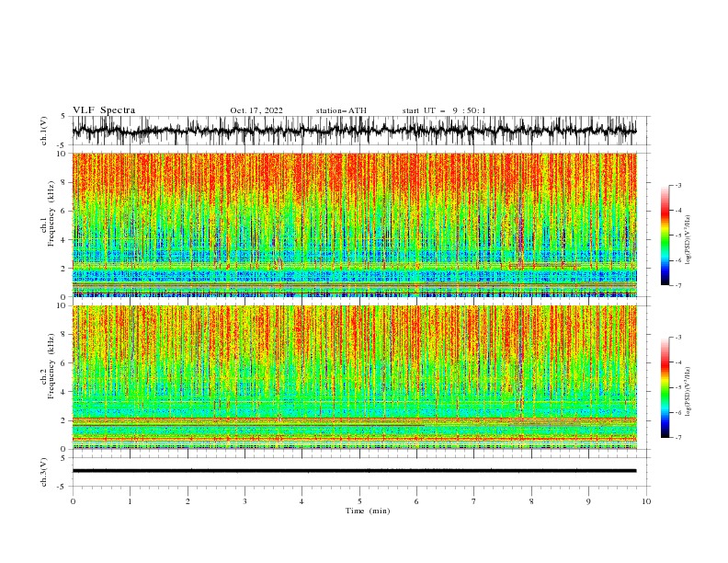Viewport: 728px width, 563px height.
Task: Click the ch.1 colorbar "log(PSD)(V²/Hz)" label
Action: coord(689,240)
